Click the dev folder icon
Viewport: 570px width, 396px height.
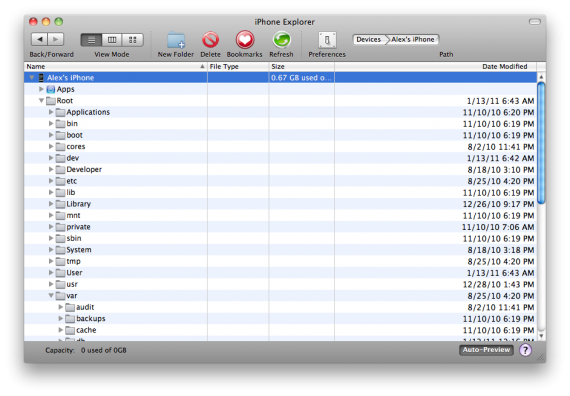tap(60, 158)
